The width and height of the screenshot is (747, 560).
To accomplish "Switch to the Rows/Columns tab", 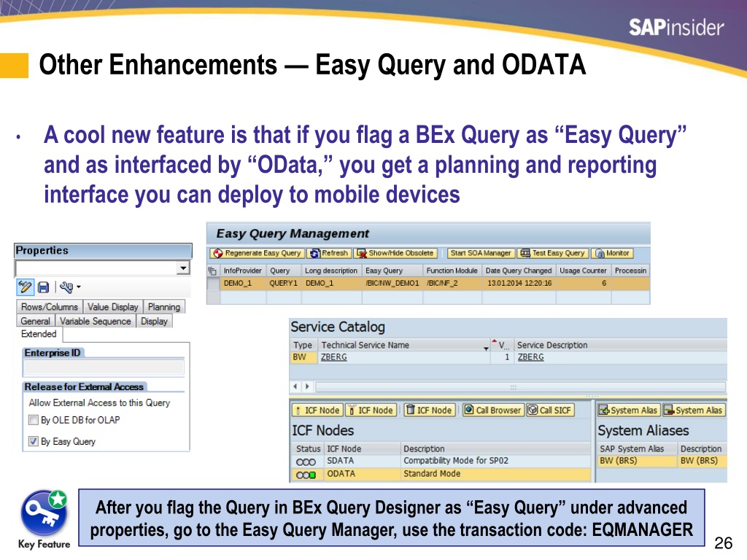I will [x=50, y=307].
